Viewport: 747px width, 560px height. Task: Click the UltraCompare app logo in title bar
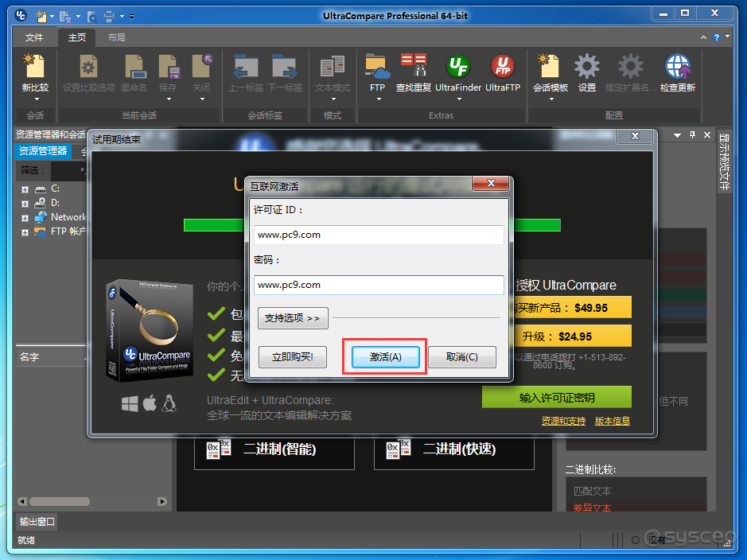[21, 16]
